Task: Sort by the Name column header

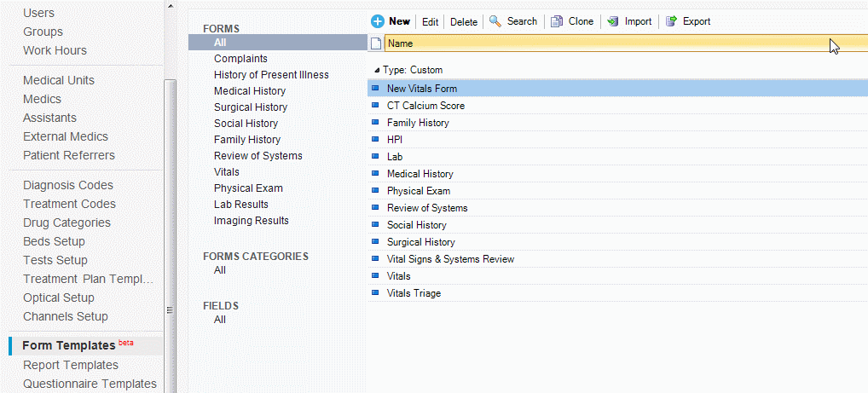Action: [x=597, y=43]
